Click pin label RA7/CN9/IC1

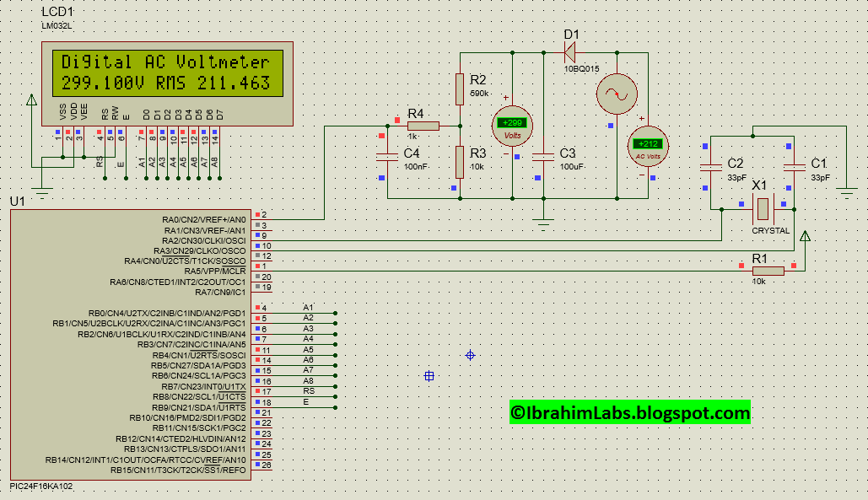pos(220,292)
